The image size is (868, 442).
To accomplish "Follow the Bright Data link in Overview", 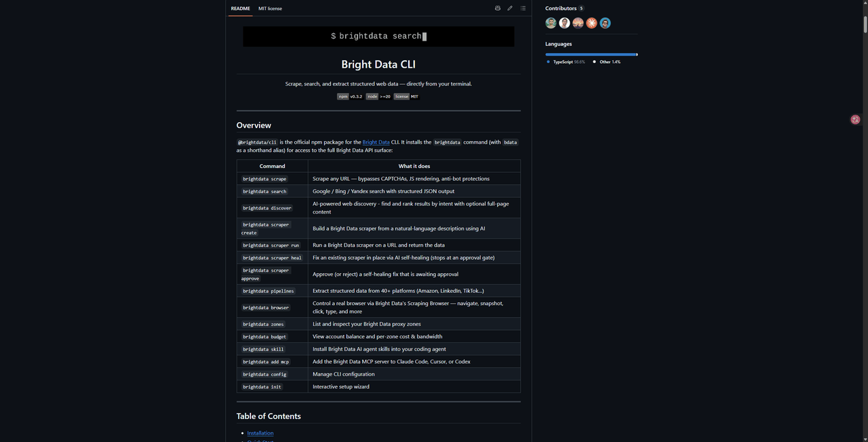I will click(x=376, y=142).
